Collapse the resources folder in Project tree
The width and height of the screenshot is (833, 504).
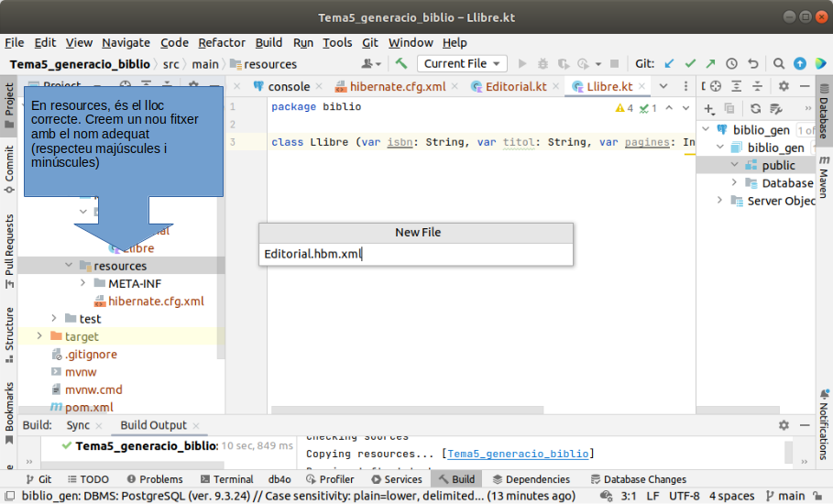69,265
